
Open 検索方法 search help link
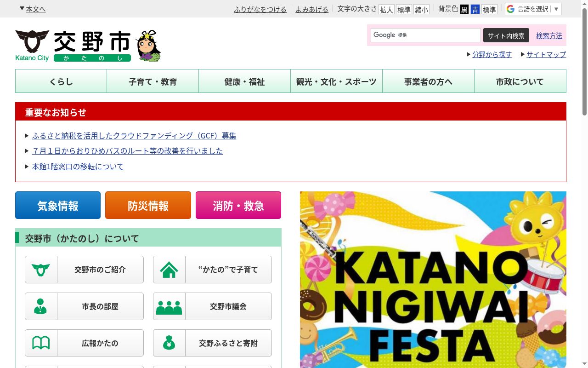coord(549,35)
